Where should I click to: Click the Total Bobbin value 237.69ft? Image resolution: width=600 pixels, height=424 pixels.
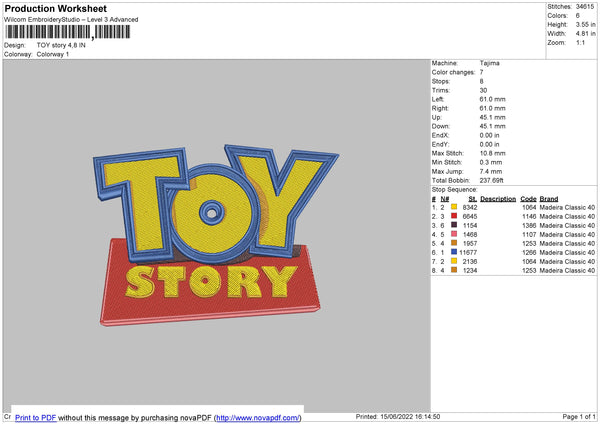click(492, 180)
